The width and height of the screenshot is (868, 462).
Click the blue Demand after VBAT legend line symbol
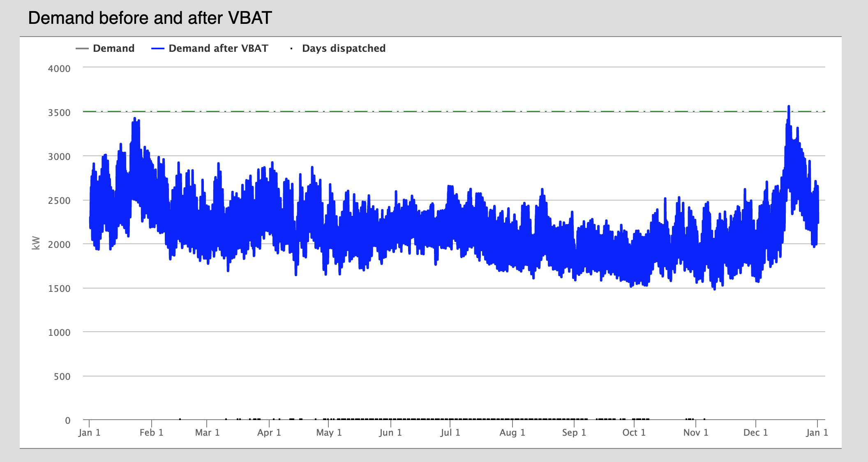(158, 49)
